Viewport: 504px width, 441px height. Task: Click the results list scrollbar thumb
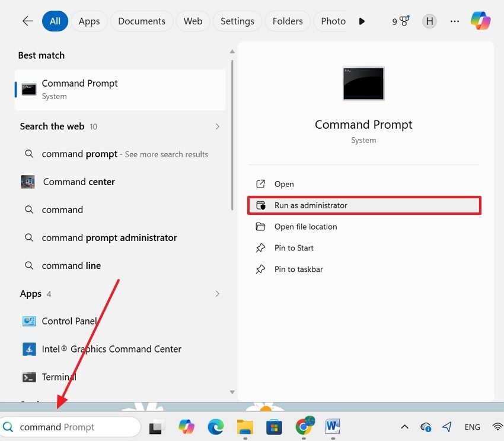point(232,135)
